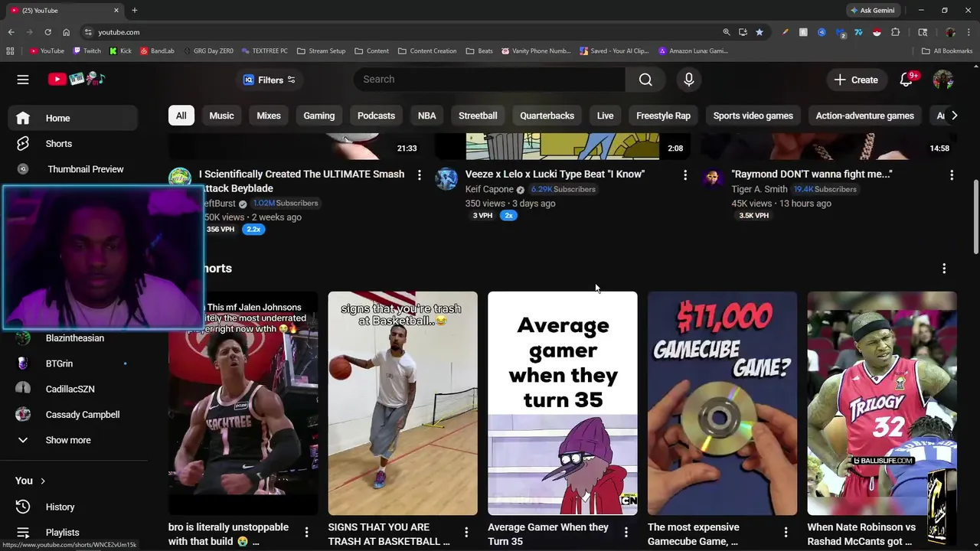Open options for Raymond DON'T wanna fight video
Screen dimensions: 980x551
tap(952, 175)
